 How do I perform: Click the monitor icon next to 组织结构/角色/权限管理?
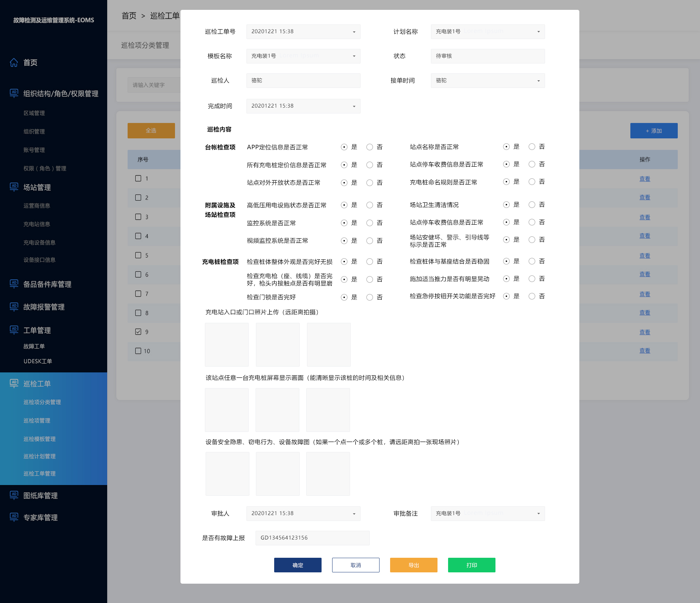pos(14,93)
